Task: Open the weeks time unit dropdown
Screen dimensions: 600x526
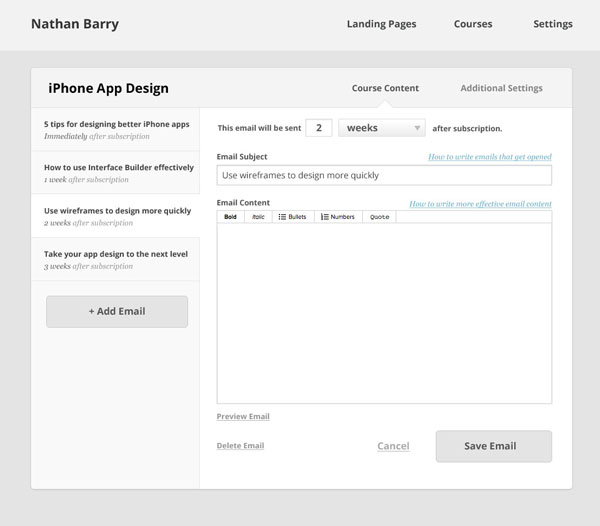Action: coord(382,128)
